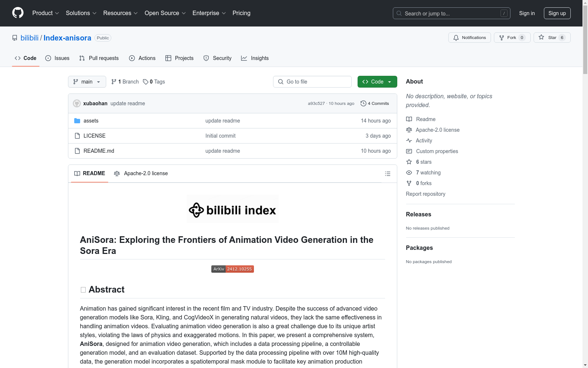588x368 pixels.
Task: Click the xubaohan author link
Action: click(x=95, y=103)
